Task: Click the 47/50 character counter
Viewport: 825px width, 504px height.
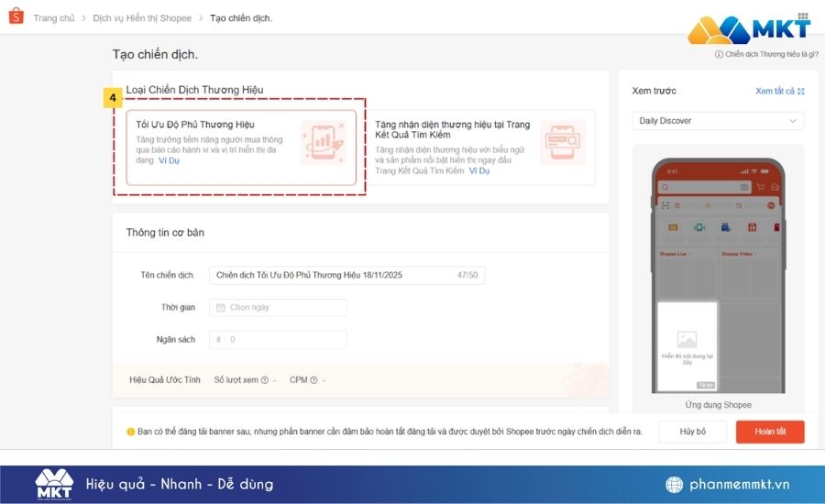Action: click(467, 275)
